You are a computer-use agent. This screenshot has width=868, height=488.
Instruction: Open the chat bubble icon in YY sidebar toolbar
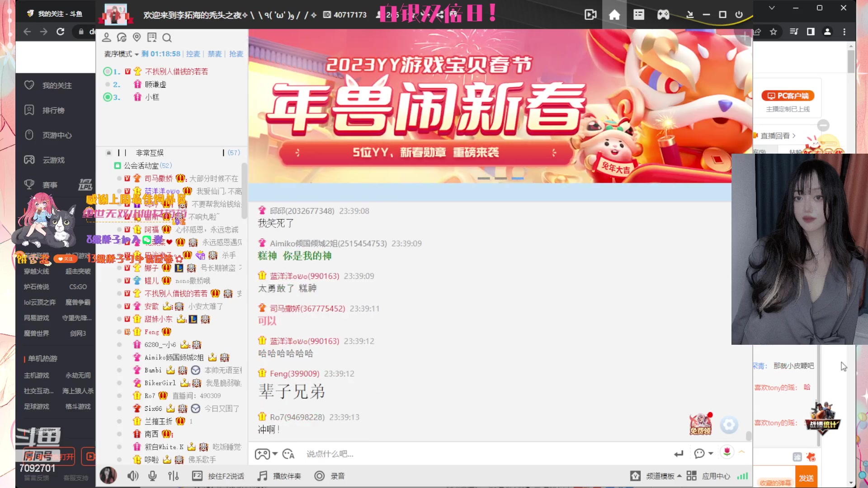coord(122,38)
